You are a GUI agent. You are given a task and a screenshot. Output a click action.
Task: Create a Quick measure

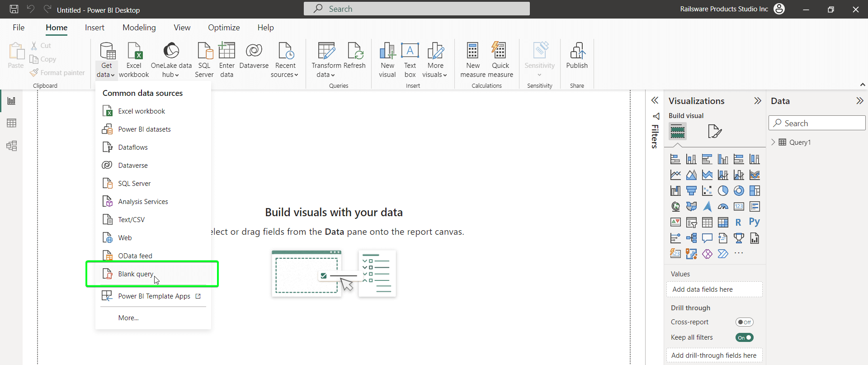tap(500, 60)
